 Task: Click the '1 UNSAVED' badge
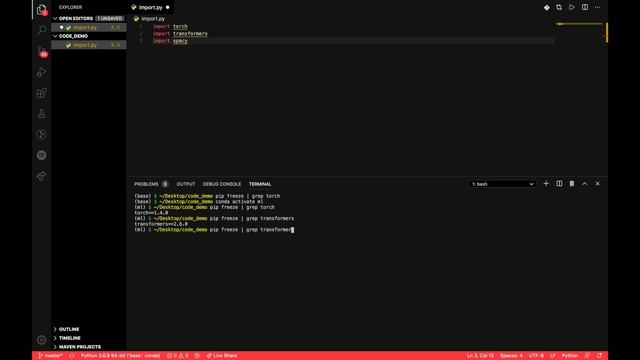pyautogui.click(x=110, y=18)
